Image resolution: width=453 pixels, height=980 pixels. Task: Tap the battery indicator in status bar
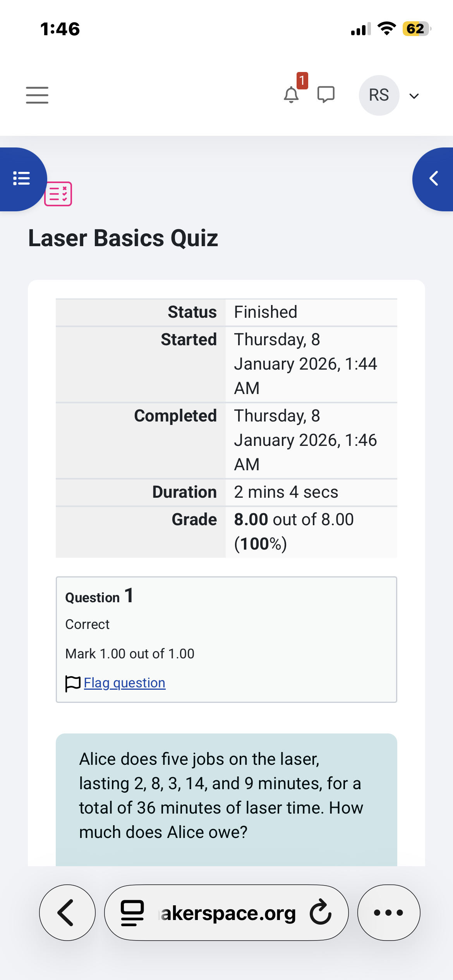tap(417, 29)
